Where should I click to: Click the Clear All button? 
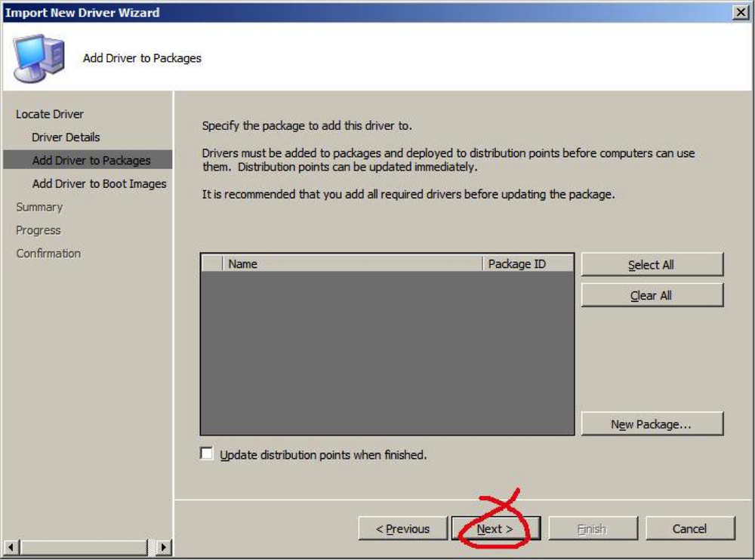tap(652, 295)
